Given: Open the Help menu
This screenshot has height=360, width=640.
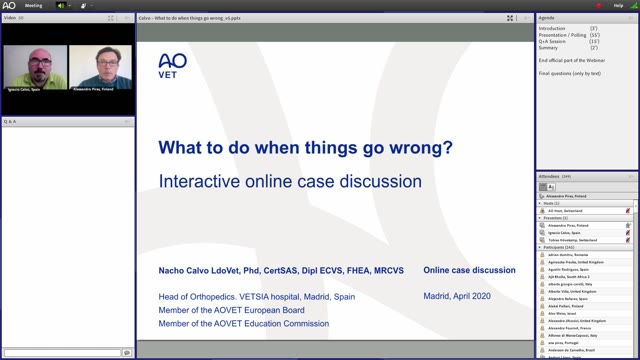Looking at the screenshot, I should (618, 6).
